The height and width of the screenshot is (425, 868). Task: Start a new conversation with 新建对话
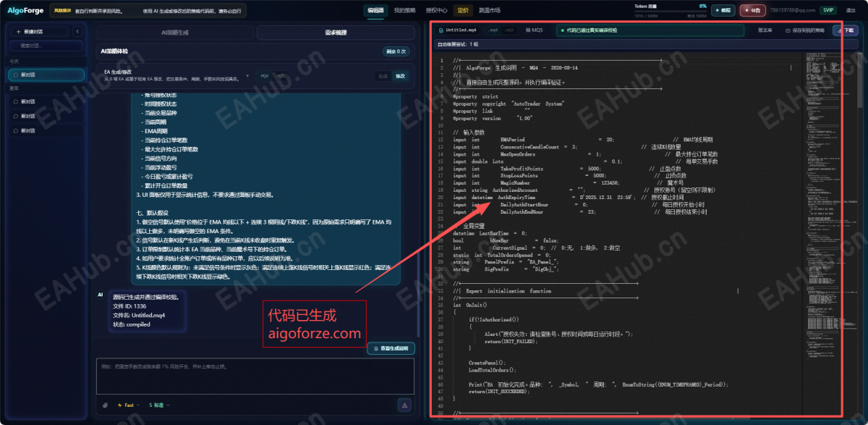click(x=39, y=33)
